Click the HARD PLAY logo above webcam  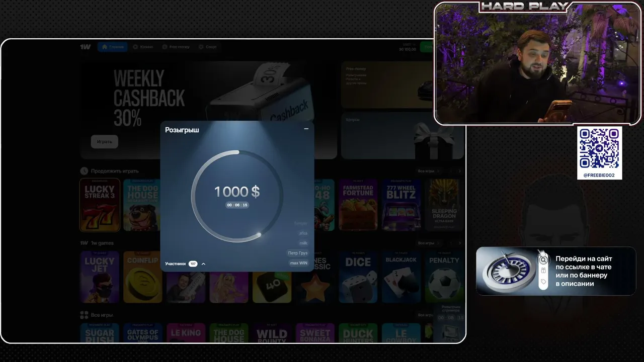(x=524, y=7)
